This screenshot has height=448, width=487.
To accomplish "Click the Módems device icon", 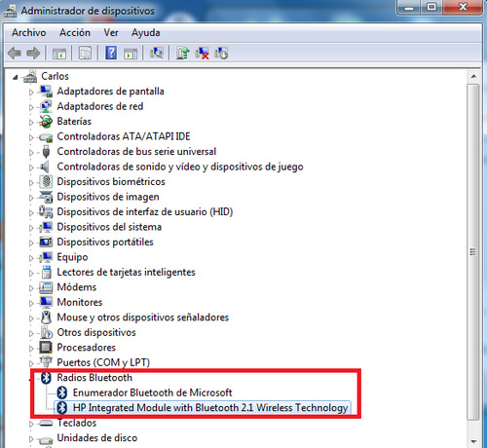I will click(x=46, y=287).
